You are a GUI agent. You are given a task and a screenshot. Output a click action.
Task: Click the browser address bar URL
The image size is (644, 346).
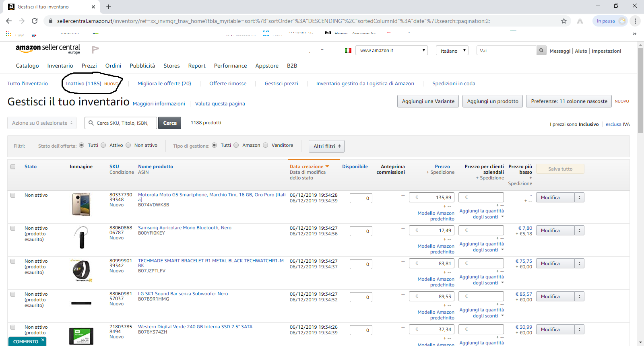(x=273, y=21)
